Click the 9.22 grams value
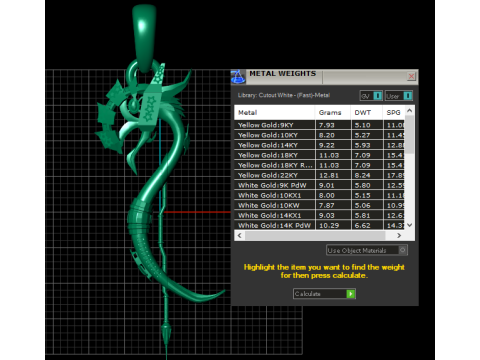This screenshot has height=360, width=480. (x=327, y=145)
